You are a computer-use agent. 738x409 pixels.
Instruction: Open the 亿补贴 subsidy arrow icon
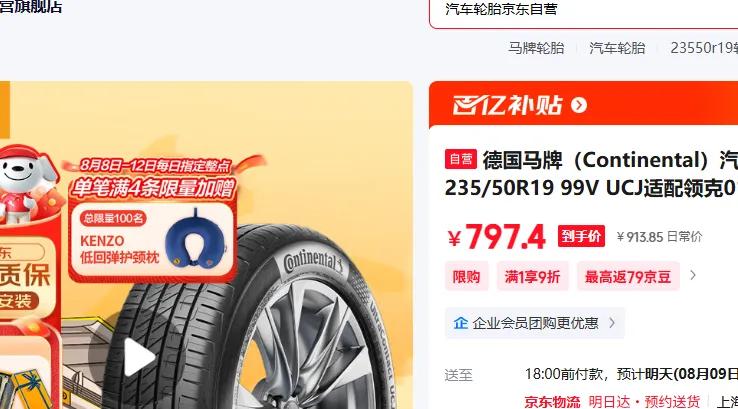pos(579,105)
